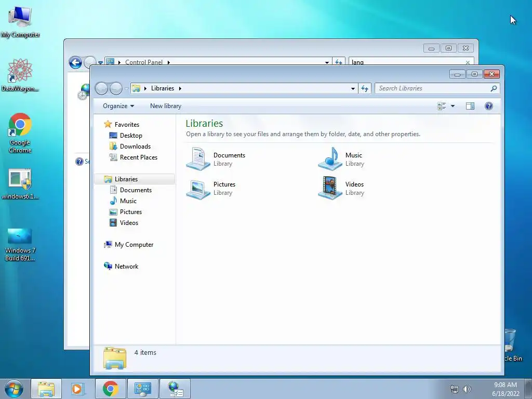Image resolution: width=532 pixels, height=399 pixels.
Task: Select Documents in navigation tree
Action: (136, 190)
